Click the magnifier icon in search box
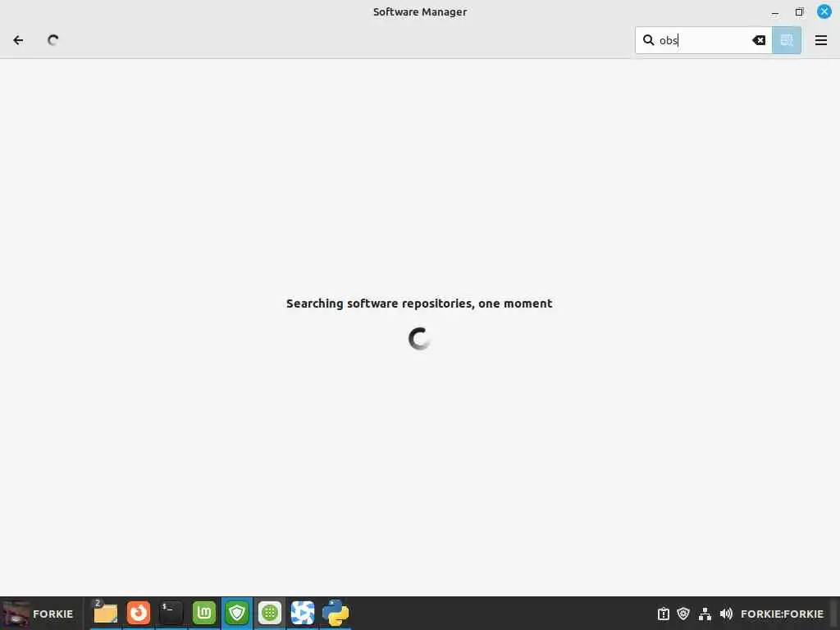This screenshot has height=630, width=840. pos(648,40)
